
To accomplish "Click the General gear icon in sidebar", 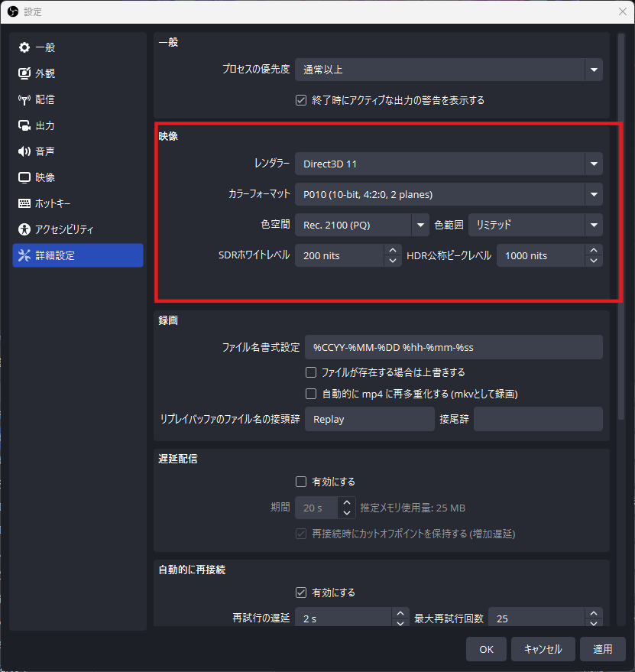I will [24, 47].
